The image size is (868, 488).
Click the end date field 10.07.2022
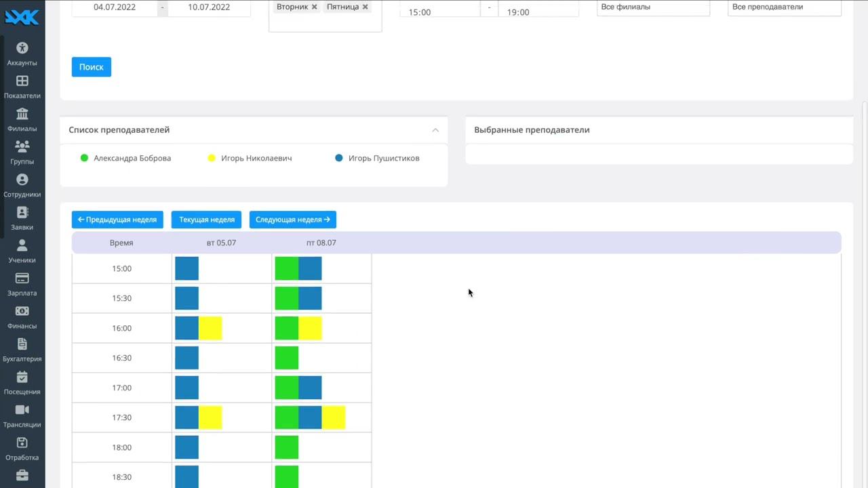pos(209,7)
